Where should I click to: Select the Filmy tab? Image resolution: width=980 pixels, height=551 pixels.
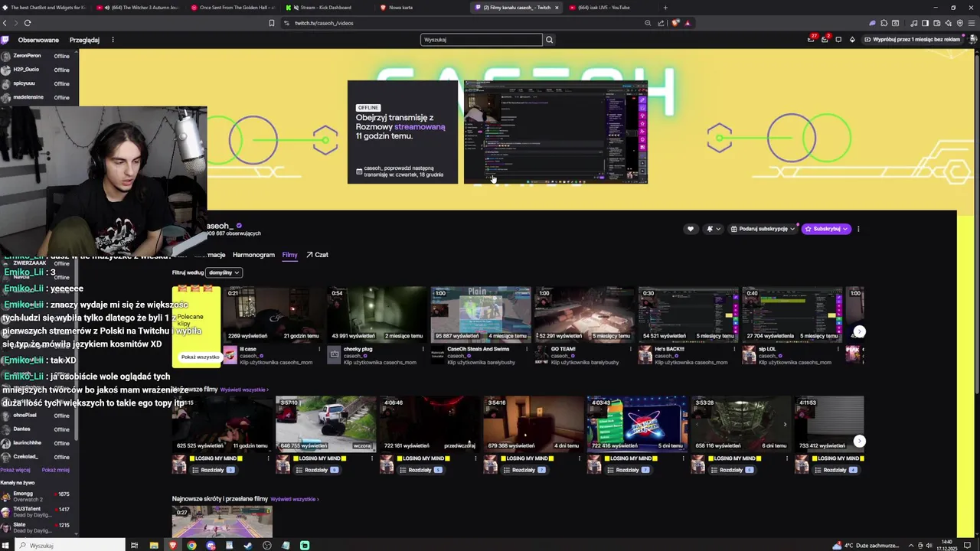click(289, 255)
